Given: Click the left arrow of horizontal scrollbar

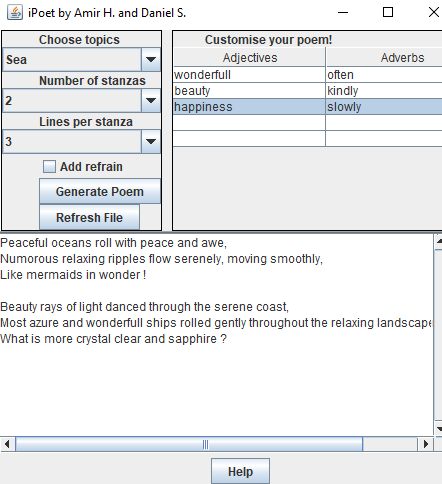Looking at the screenshot, I should pos(7,444).
